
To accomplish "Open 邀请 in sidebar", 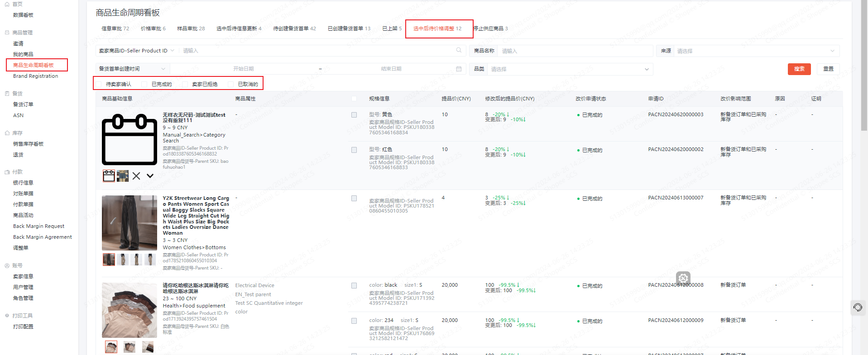I will [18, 43].
